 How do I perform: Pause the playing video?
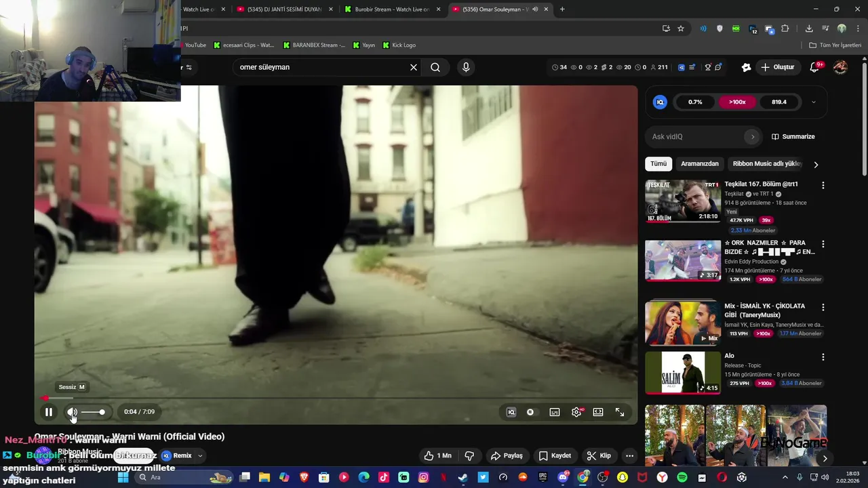tap(49, 412)
